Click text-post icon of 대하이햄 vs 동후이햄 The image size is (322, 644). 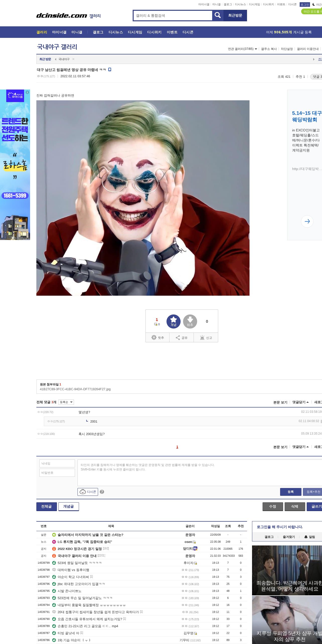click(54, 570)
